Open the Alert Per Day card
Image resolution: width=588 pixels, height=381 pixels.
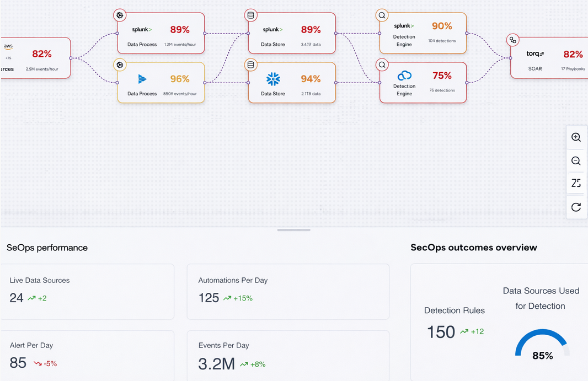(87, 356)
